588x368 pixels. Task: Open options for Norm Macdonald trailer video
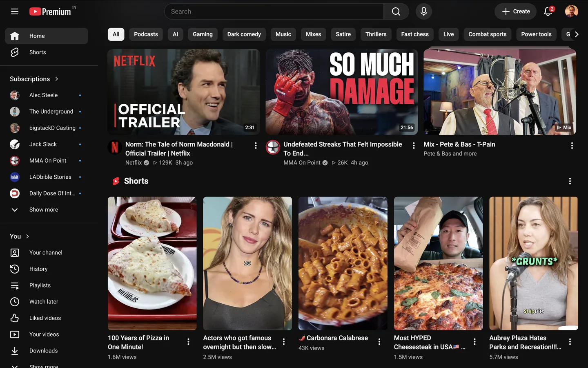coord(256,146)
